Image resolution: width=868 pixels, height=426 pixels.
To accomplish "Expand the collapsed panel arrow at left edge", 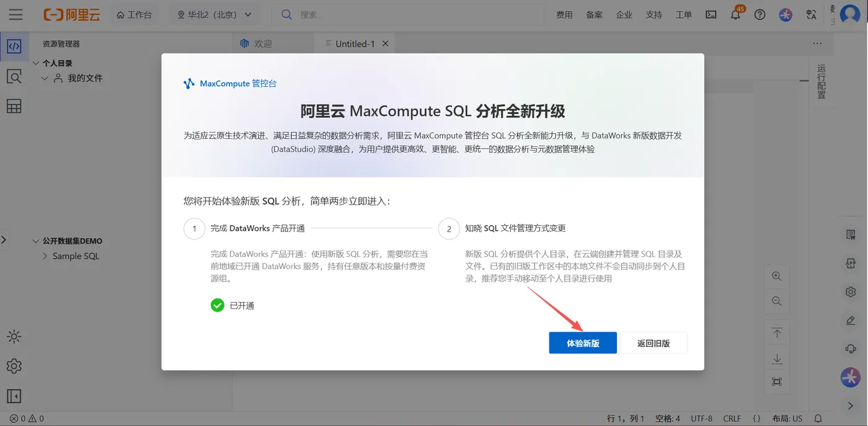I will [x=4, y=239].
